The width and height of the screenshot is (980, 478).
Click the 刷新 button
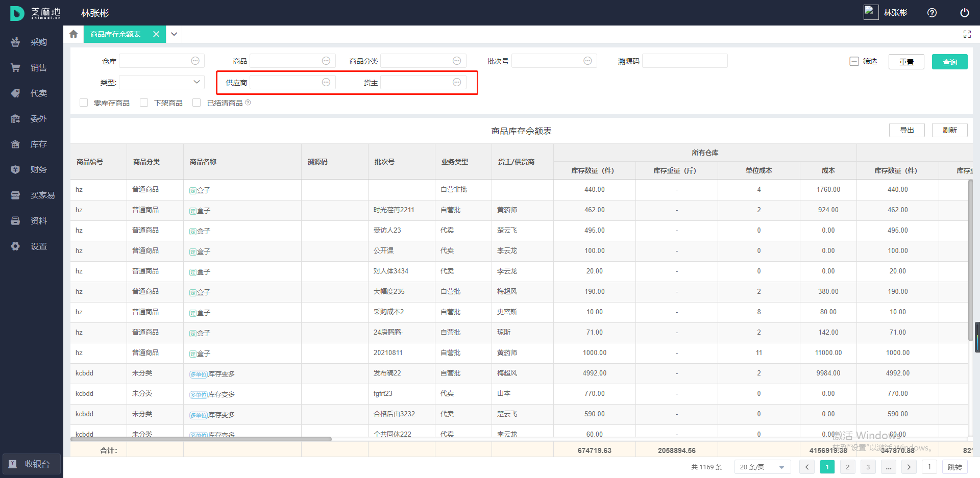950,130
